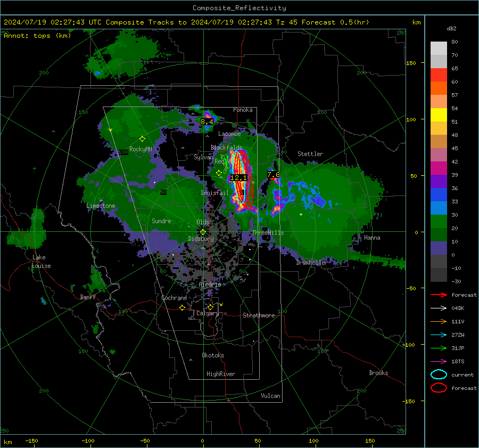Click the Airdrie city label

pos(210,284)
